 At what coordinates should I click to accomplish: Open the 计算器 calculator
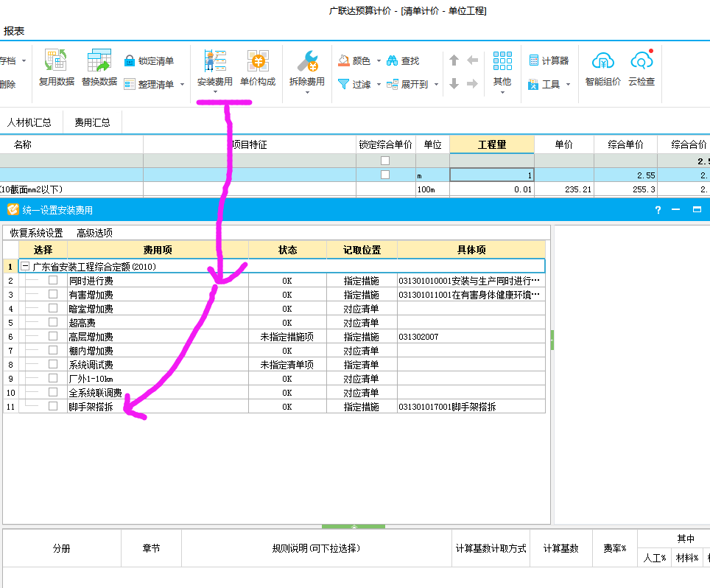549,60
